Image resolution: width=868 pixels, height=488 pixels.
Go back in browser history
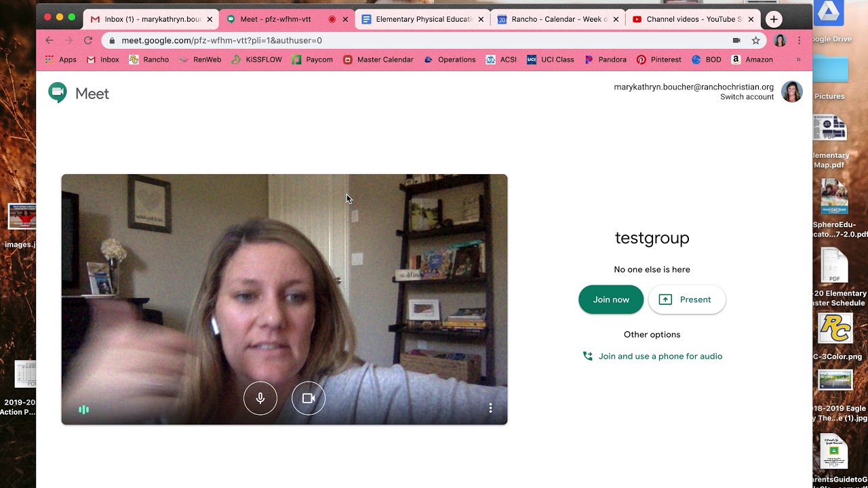(50, 41)
